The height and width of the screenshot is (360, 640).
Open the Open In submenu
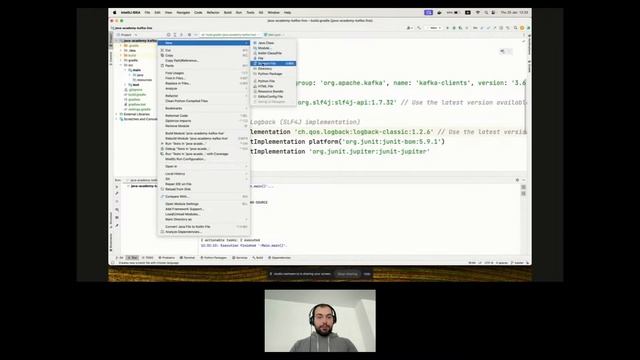click(204, 167)
